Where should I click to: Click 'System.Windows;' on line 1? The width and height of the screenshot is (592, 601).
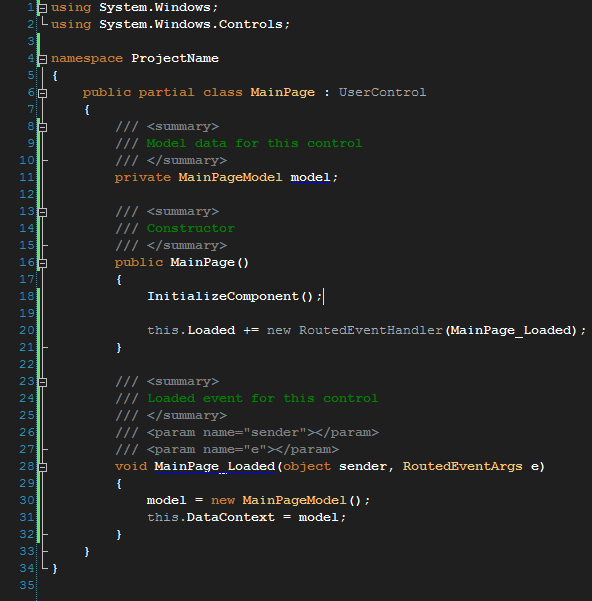(x=159, y=7)
